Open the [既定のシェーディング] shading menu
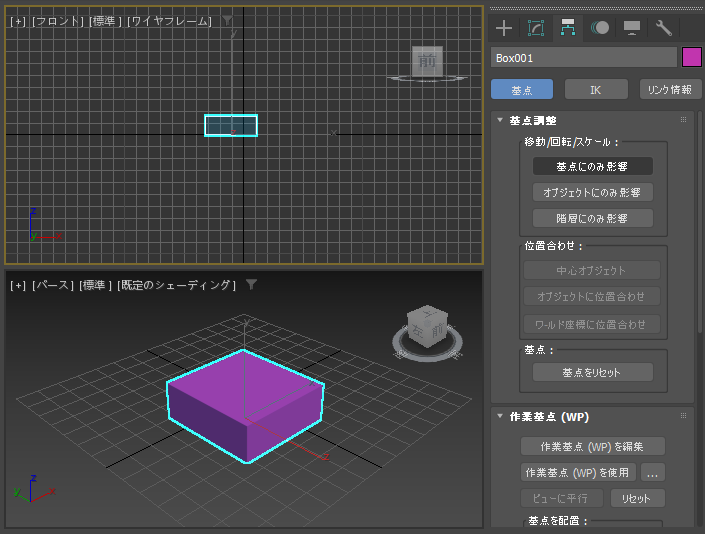The height and width of the screenshot is (534, 705). coord(176,285)
